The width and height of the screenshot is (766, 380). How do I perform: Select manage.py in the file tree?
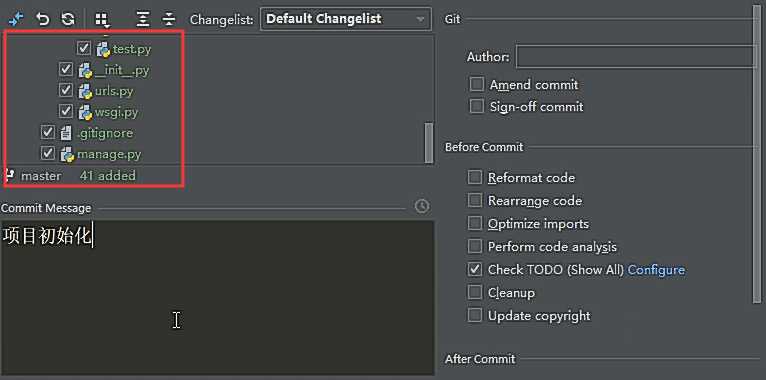[x=108, y=154]
